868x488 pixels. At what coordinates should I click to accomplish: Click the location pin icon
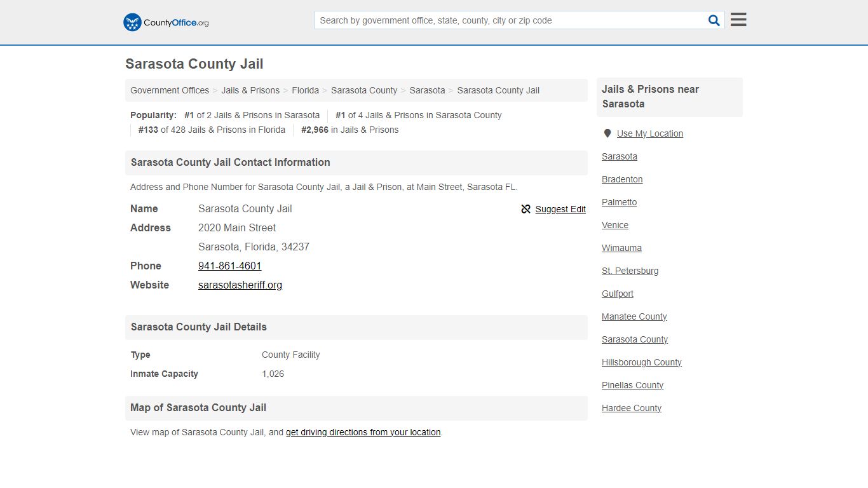coord(607,133)
